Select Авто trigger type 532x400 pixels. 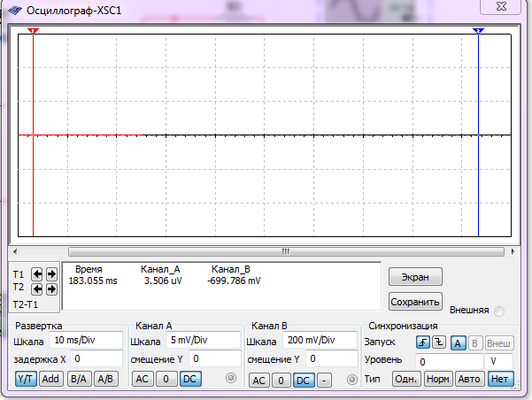469,379
